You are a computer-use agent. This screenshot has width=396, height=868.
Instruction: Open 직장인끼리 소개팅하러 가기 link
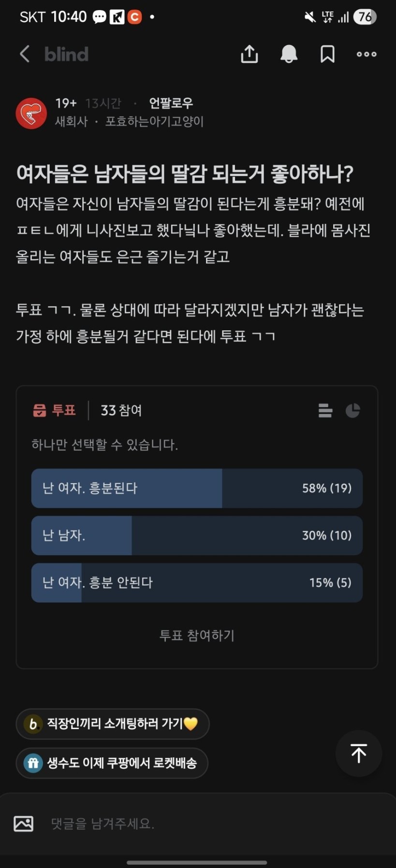click(113, 724)
